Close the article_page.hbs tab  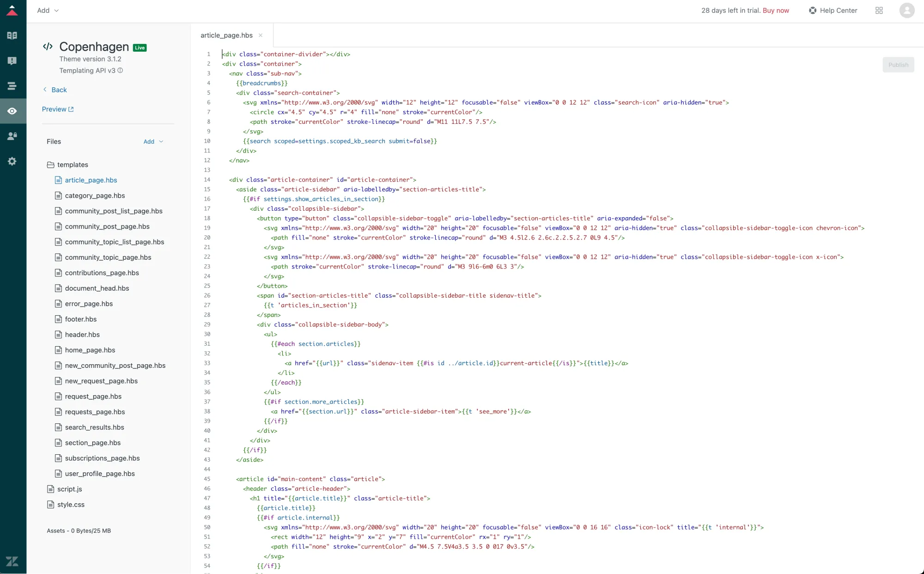pyautogui.click(x=261, y=36)
